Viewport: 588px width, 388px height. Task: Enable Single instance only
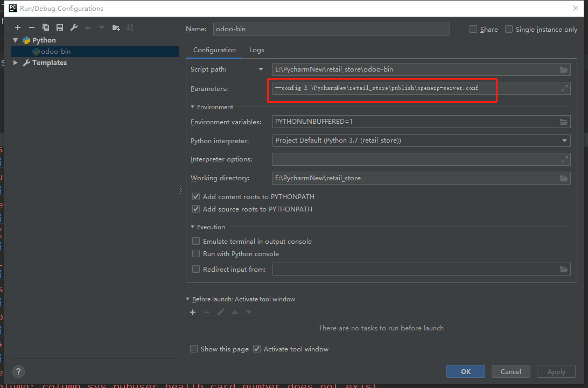[x=509, y=29]
